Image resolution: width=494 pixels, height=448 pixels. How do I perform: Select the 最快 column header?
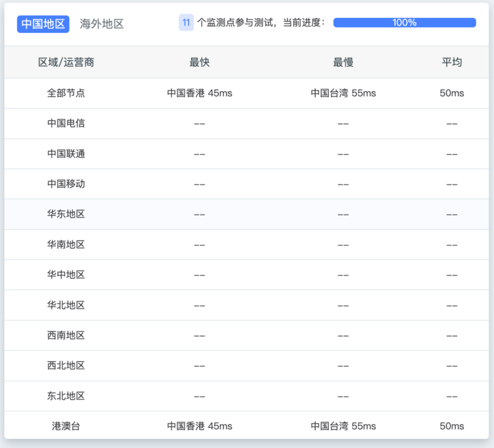(199, 62)
